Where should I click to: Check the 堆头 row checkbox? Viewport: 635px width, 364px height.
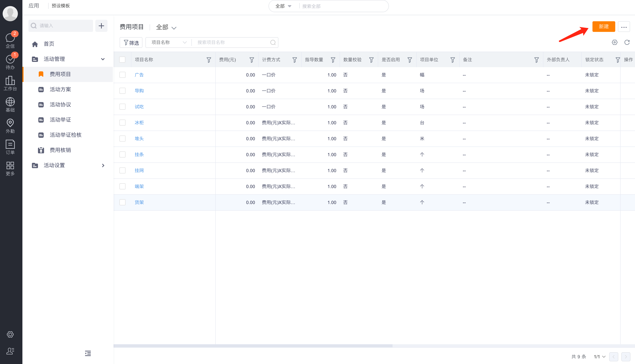[x=122, y=139]
